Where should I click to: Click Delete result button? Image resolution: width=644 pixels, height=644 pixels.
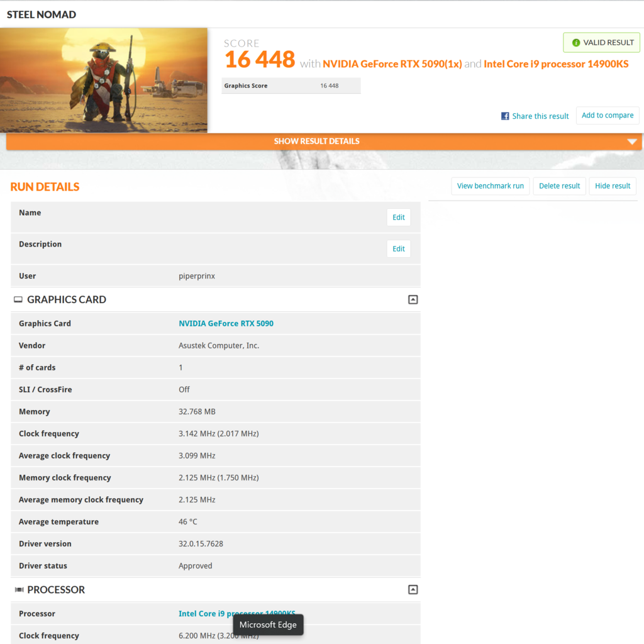(x=559, y=186)
